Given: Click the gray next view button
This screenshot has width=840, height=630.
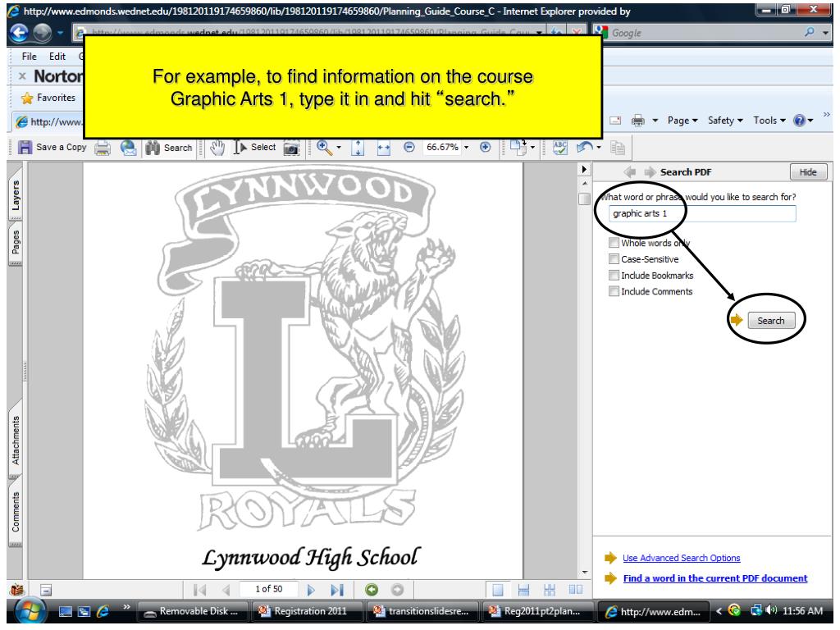Looking at the screenshot, I should 397,590.
